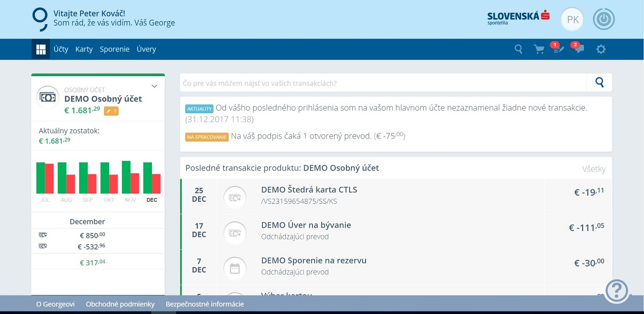
Task: Click icon of DEMO Štedrá karta CTLS transaction
Action: pyautogui.click(x=235, y=197)
